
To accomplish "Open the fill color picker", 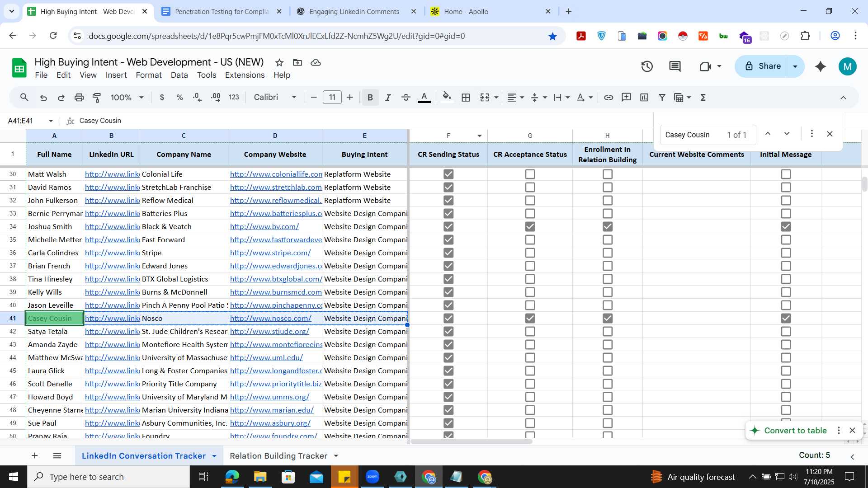I will 447,97.
